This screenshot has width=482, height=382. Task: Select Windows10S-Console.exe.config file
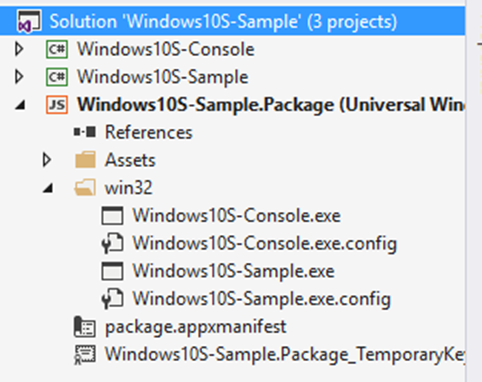pyautogui.click(x=265, y=243)
